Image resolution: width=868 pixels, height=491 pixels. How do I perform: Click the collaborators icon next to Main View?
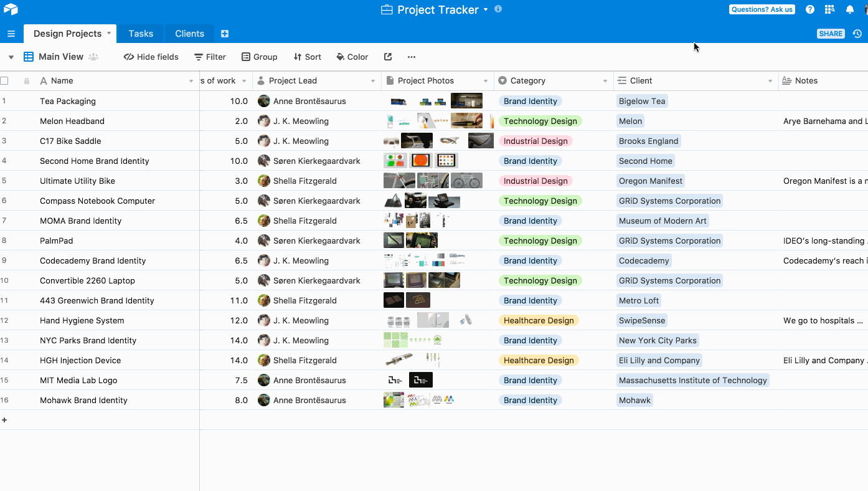(x=93, y=57)
